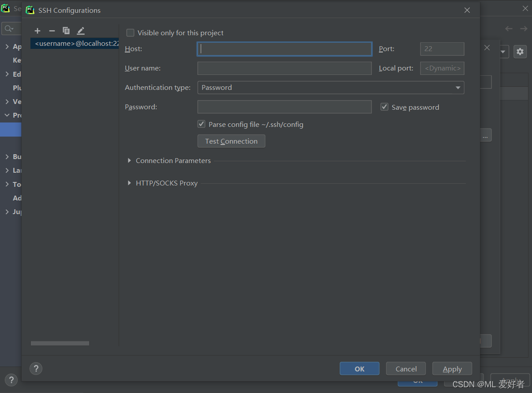Apply the SSH configuration changes
This screenshot has width=532, height=393.
[x=452, y=368]
